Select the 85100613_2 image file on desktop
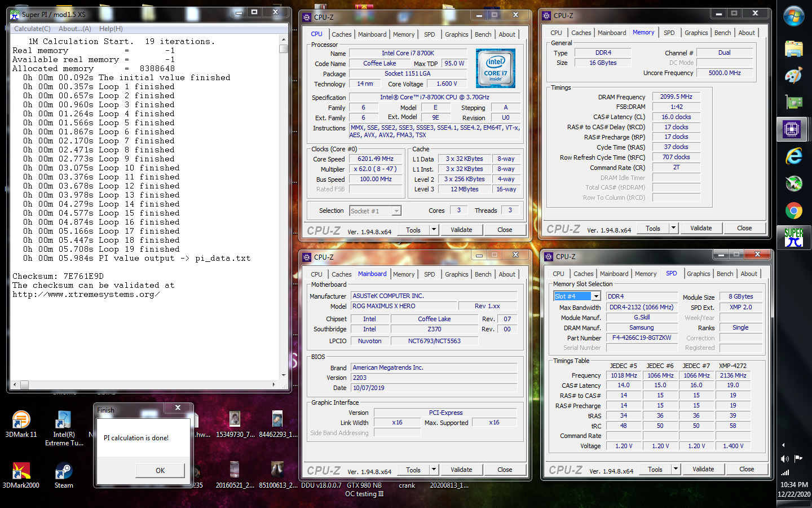Viewport: 812px width, 508px height. pyautogui.click(x=277, y=475)
